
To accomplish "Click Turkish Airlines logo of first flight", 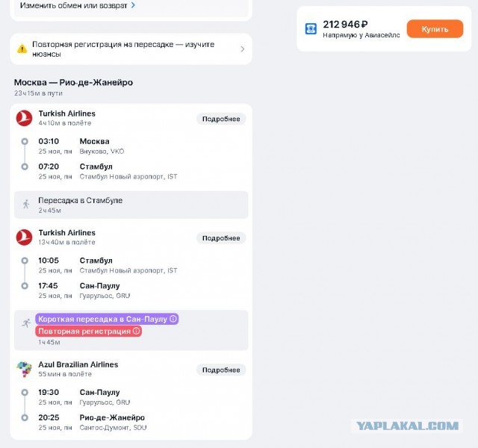I will (x=24, y=118).
